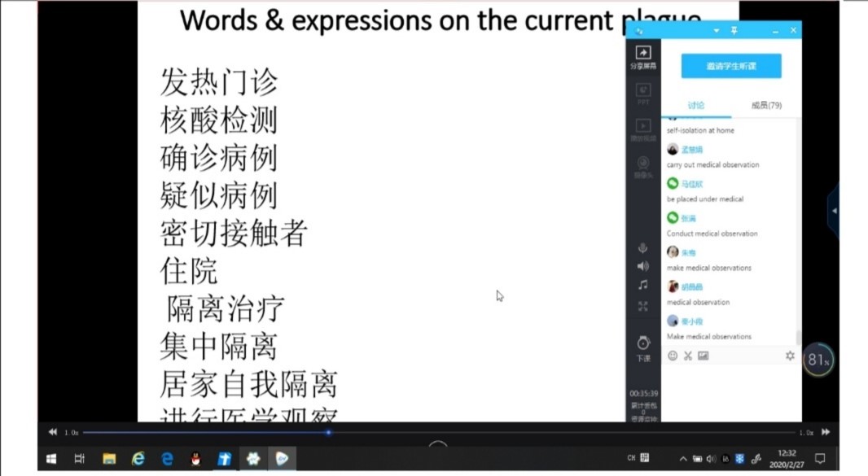
Task: Click the end class (下课) icon
Action: (642, 347)
